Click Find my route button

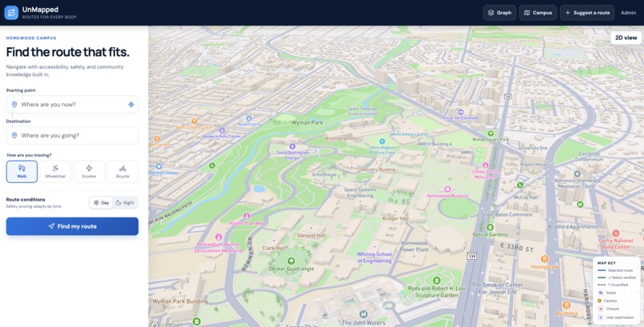point(72,226)
